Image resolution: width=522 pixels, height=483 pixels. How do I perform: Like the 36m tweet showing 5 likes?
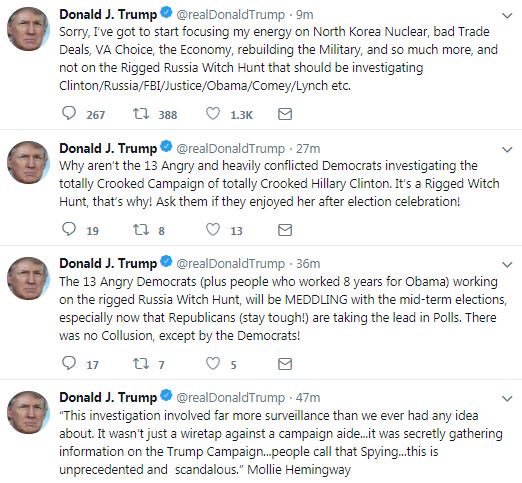(213, 363)
